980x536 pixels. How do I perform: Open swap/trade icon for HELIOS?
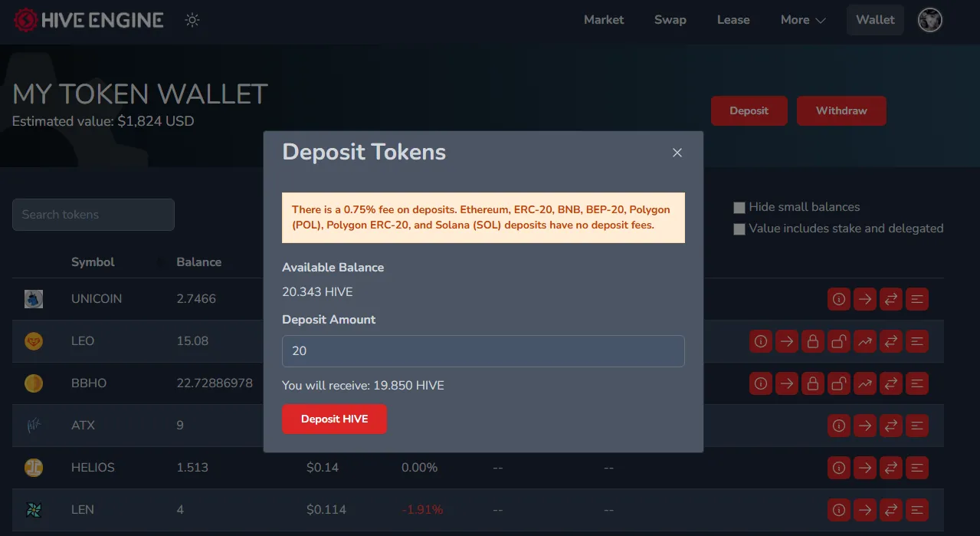pyautogui.click(x=891, y=467)
